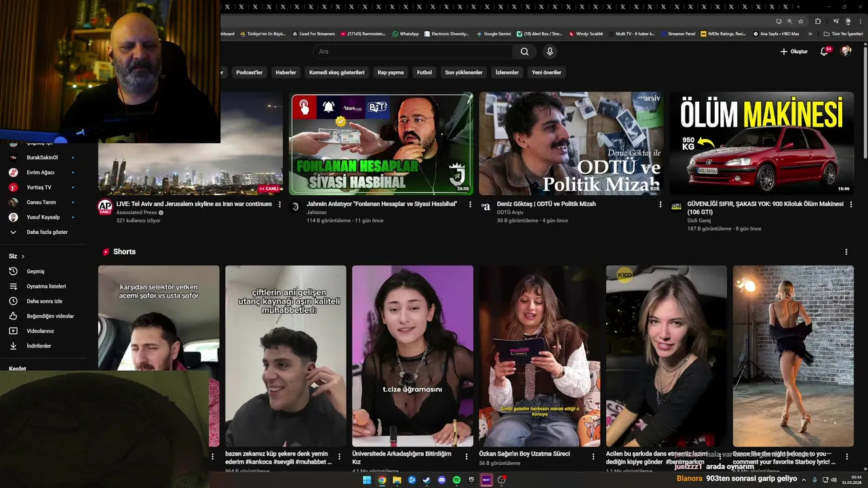The image size is (868, 488).
Task: Open YouTube notifications bell
Action: (x=825, y=52)
